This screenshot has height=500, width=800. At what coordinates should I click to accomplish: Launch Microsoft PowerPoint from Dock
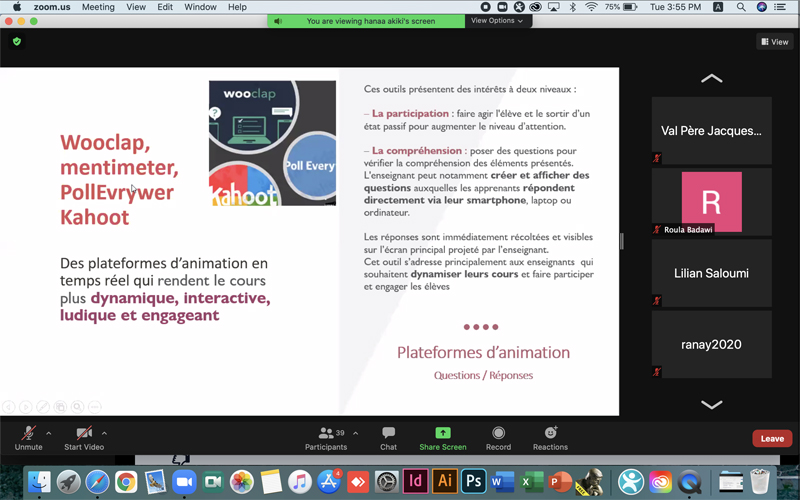point(560,481)
